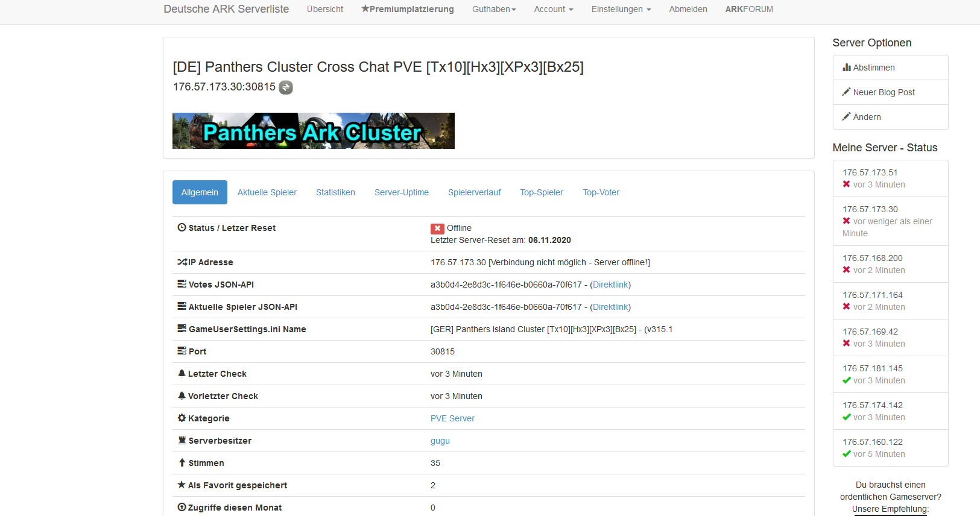Viewport: 980px width, 516px height.
Task: Open the Statistiken tab
Action: tap(335, 192)
